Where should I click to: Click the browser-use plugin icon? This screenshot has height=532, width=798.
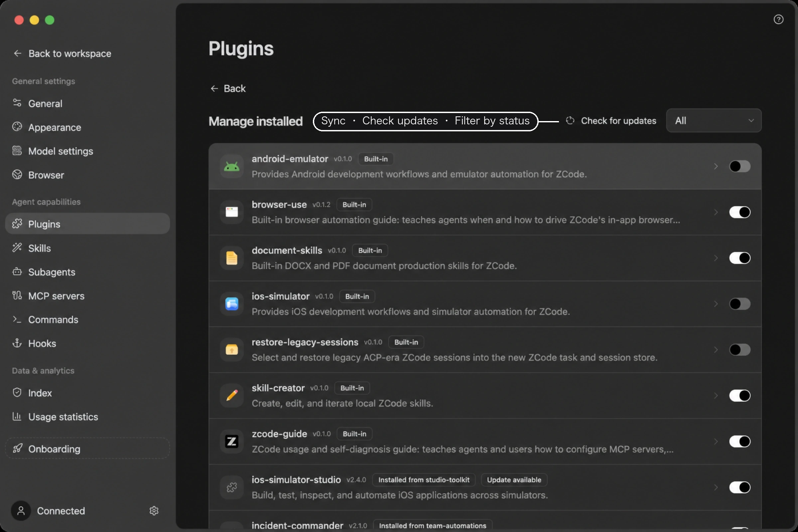[232, 212]
